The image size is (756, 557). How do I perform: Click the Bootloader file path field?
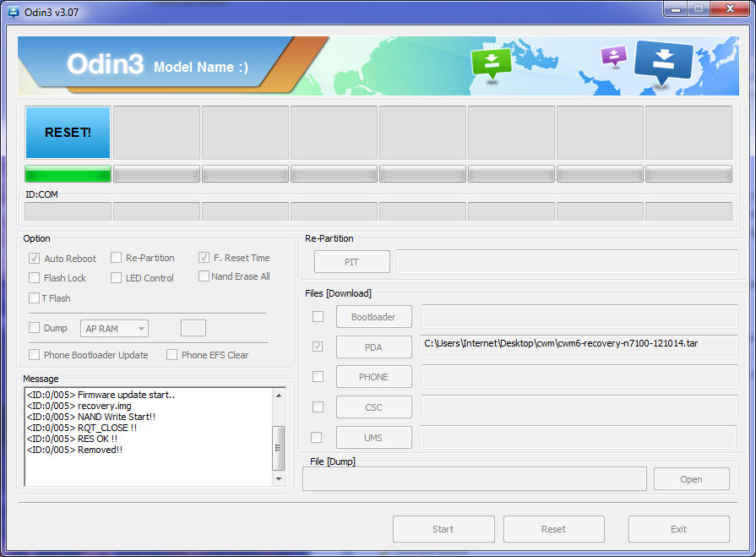click(x=579, y=316)
